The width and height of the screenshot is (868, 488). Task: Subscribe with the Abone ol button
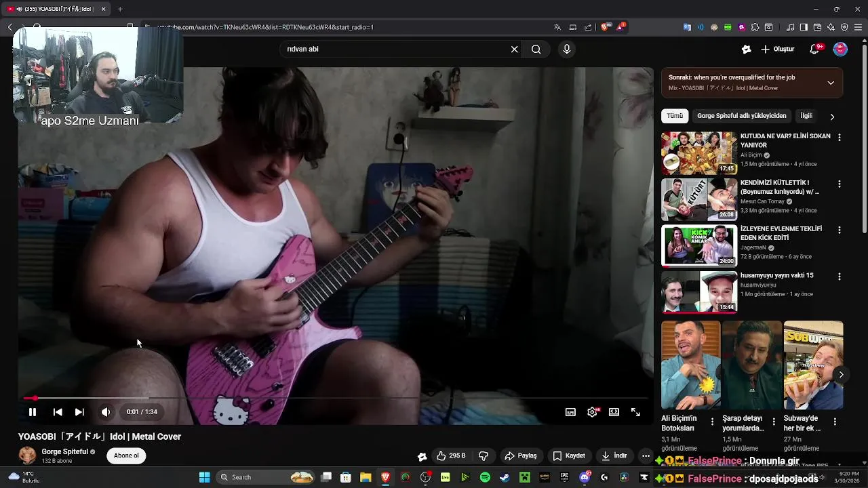tap(126, 455)
